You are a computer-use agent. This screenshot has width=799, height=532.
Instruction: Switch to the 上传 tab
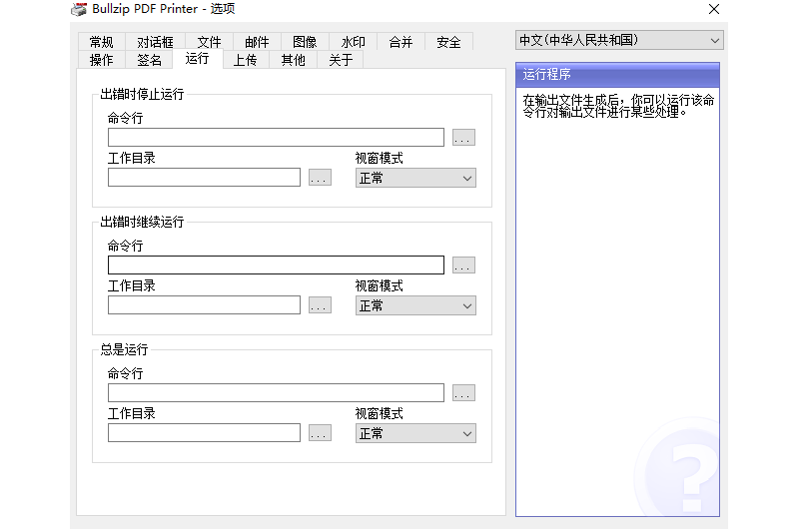245,60
